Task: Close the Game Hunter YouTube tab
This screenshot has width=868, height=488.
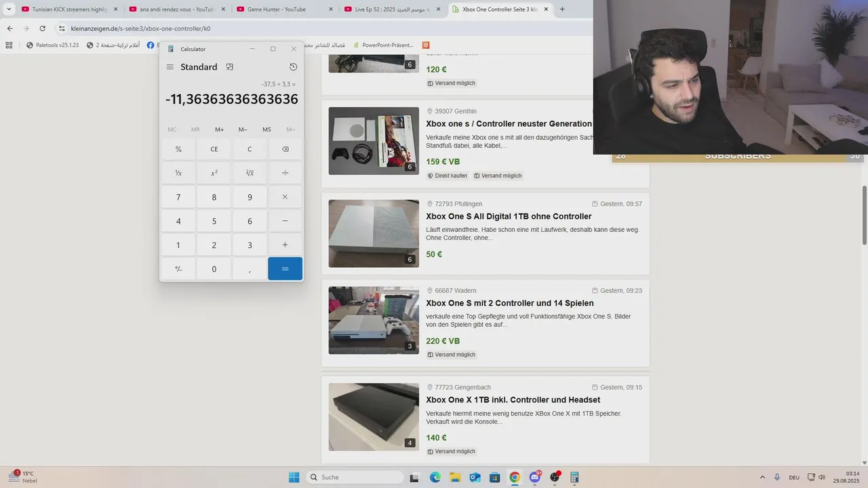Action: (x=330, y=9)
